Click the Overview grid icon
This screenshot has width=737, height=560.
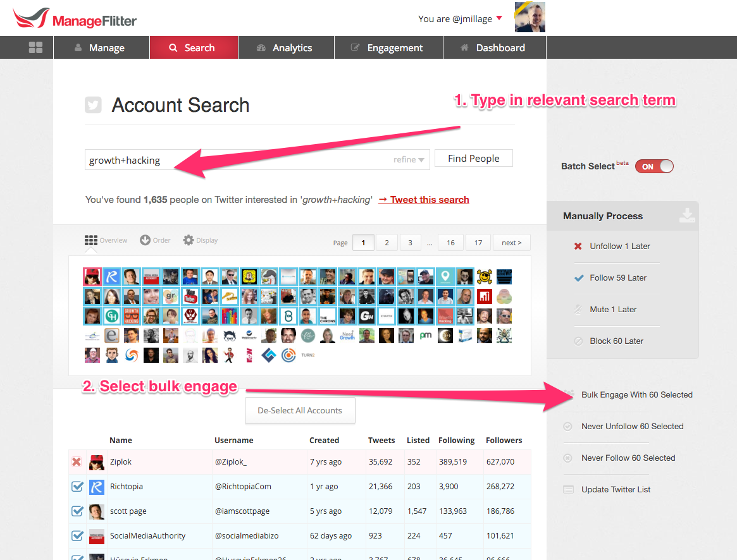(x=90, y=240)
